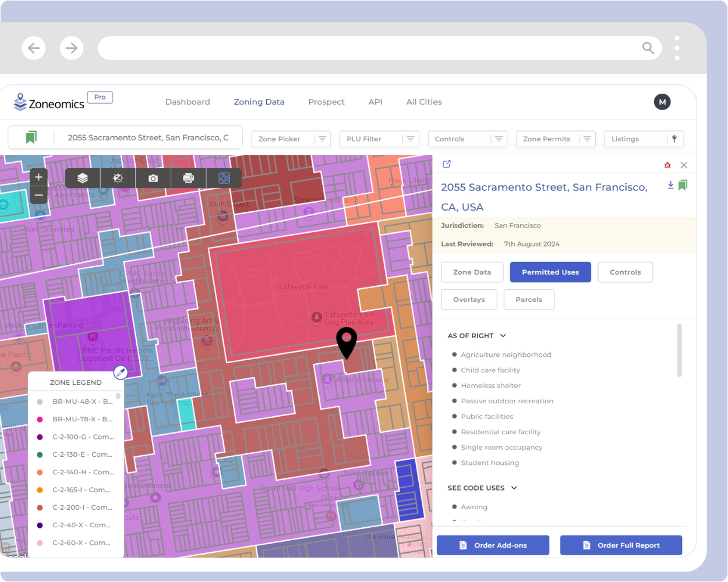This screenshot has width=728, height=582.
Task: Click the Order Full Report button
Action: [x=621, y=545]
